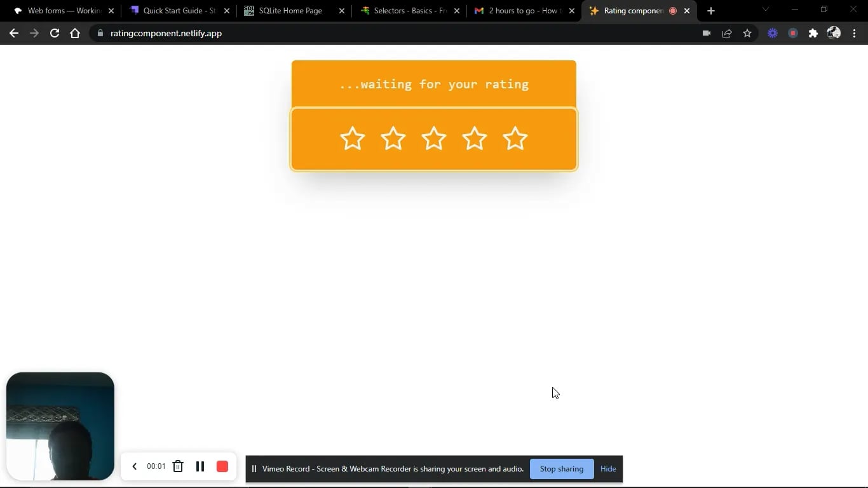Screen dimensions: 868x488
Task: Pause the screen recording
Action: 200,466
